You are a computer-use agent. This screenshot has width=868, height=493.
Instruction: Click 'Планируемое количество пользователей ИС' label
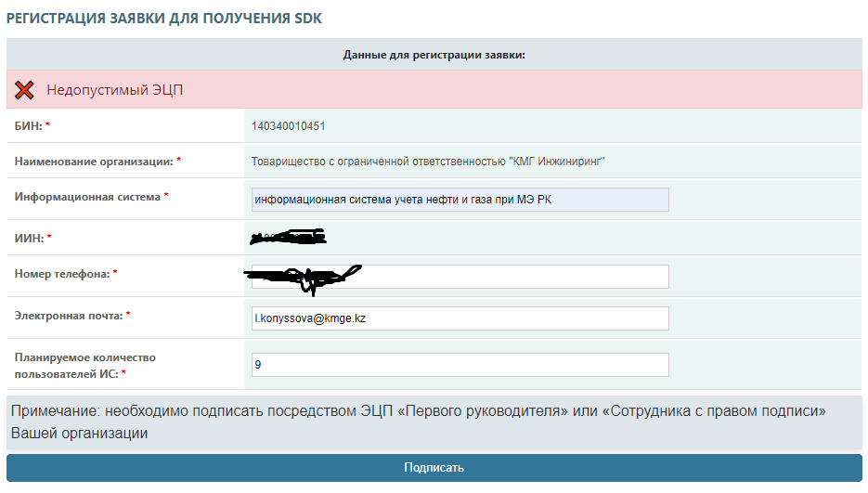(x=85, y=365)
